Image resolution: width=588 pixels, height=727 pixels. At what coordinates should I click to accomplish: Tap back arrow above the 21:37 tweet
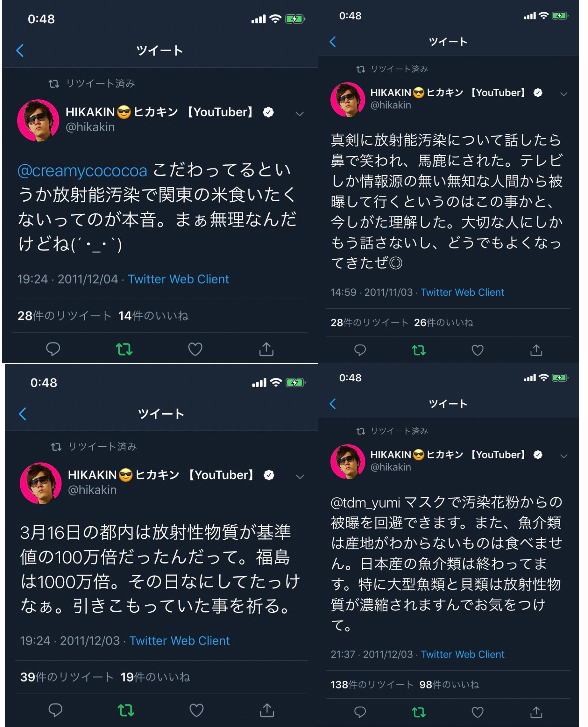pos(333,404)
